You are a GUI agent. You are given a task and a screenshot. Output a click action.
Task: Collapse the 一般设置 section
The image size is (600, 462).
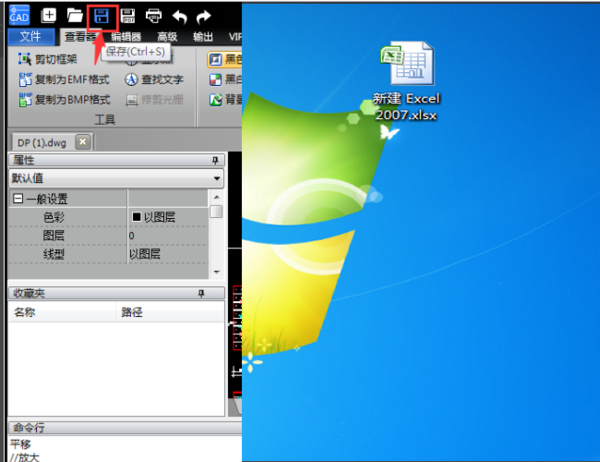[x=18, y=199]
